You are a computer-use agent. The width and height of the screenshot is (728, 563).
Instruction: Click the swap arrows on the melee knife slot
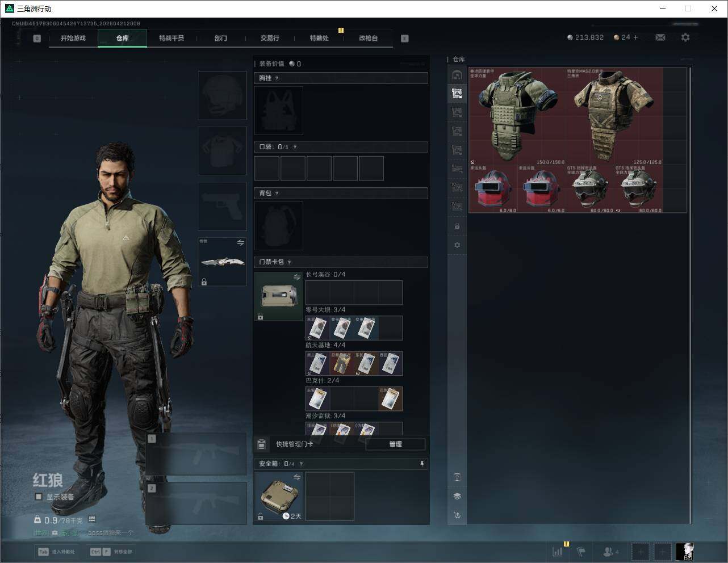pyautogui.click(x=240, y=243)
